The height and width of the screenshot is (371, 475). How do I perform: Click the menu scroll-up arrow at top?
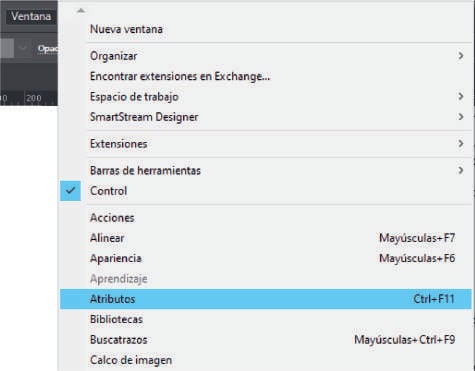81,11
